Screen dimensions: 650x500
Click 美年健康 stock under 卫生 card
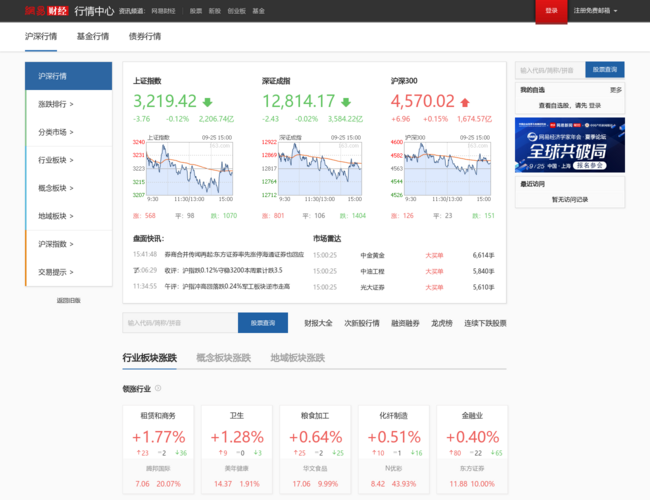coord(237,468)
